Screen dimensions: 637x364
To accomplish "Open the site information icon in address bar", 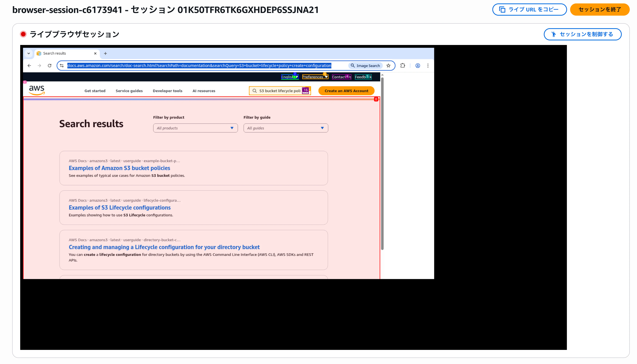I will pyautogui.click(x=62, y=66).
